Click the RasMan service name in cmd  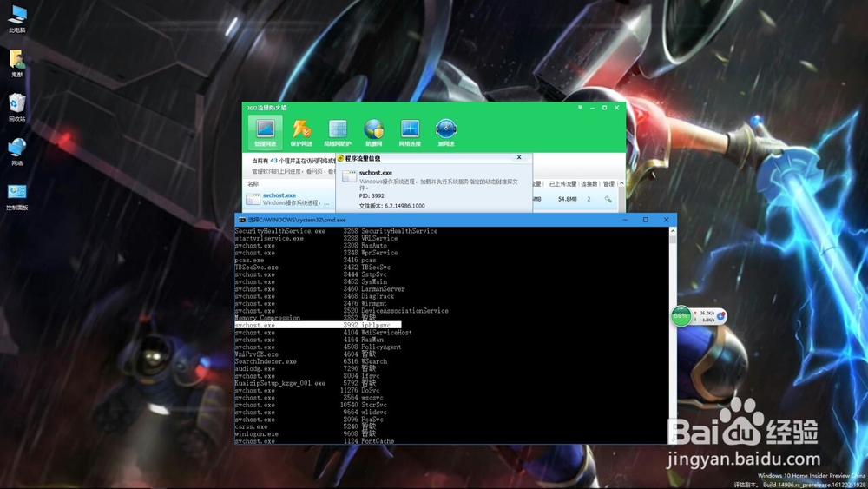tap(372, 340)
